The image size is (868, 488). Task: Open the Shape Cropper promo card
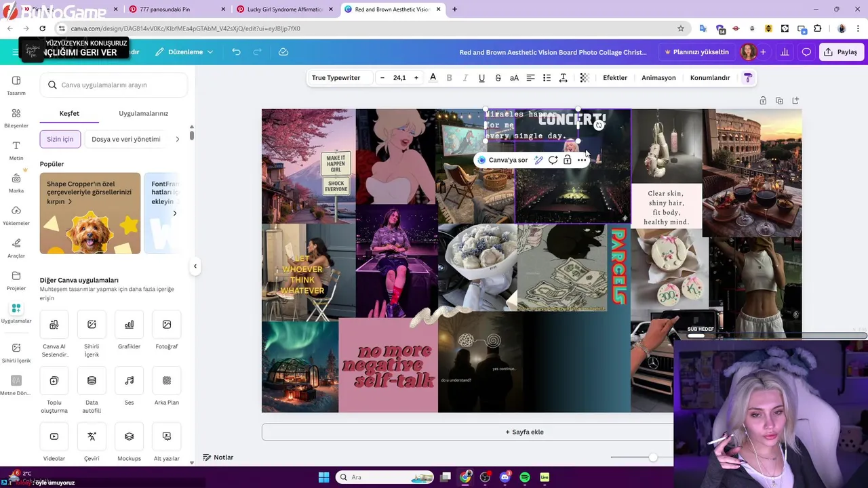[90, 213]
